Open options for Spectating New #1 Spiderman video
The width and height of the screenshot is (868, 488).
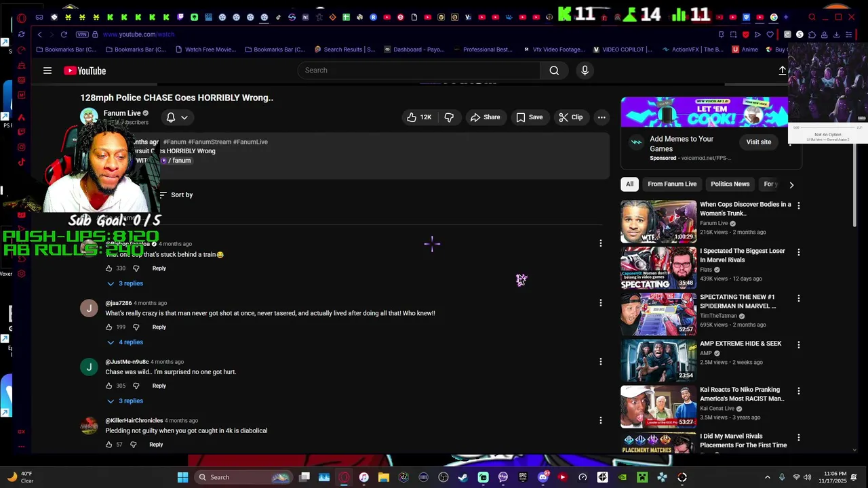(x=798, y=298)
